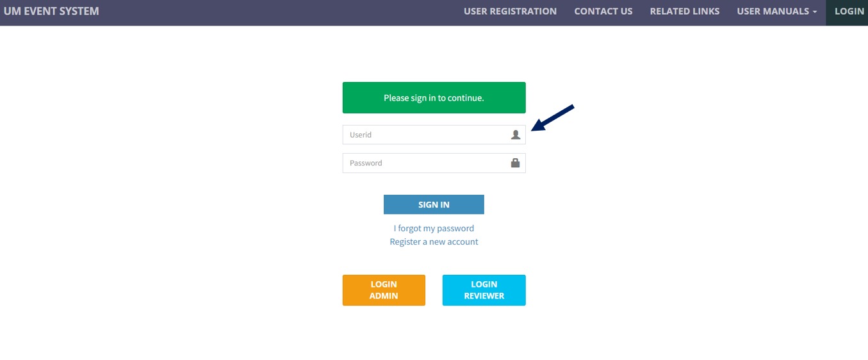This screenshot has height=360, width=868.
Task: Open the User Registration menu item
Action: point(510,12)
